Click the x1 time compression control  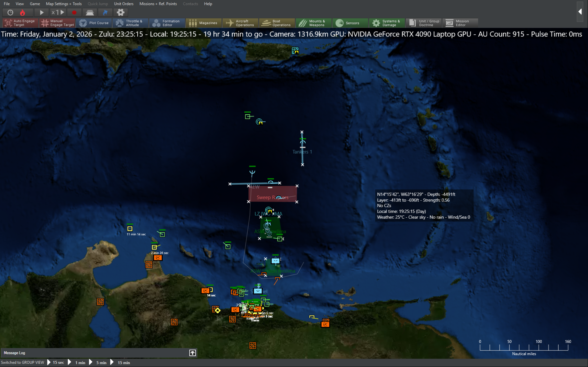(x=58, y=12)
